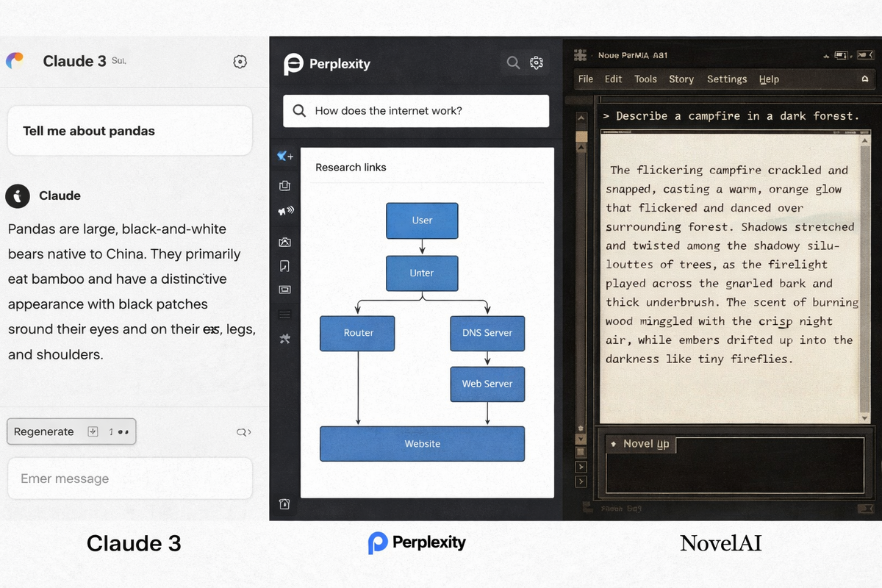882x588 pixels.
Task: Click the image gallery icon in Perplexity sidebar
Action: pyautogui.click(x=285, y=242)
